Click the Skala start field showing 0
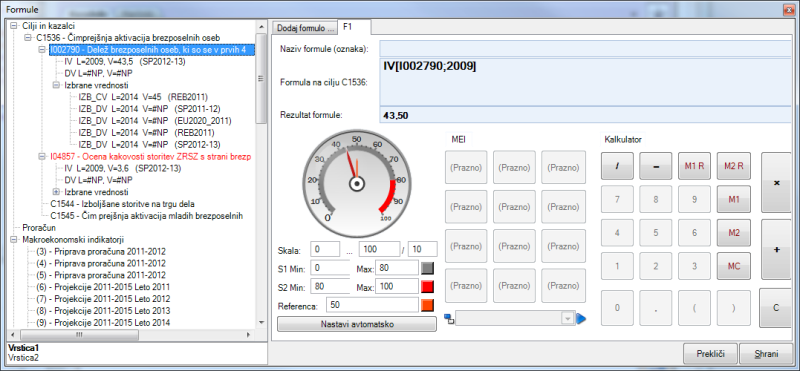Screen dimensions: 800x371 click(325, 250)
